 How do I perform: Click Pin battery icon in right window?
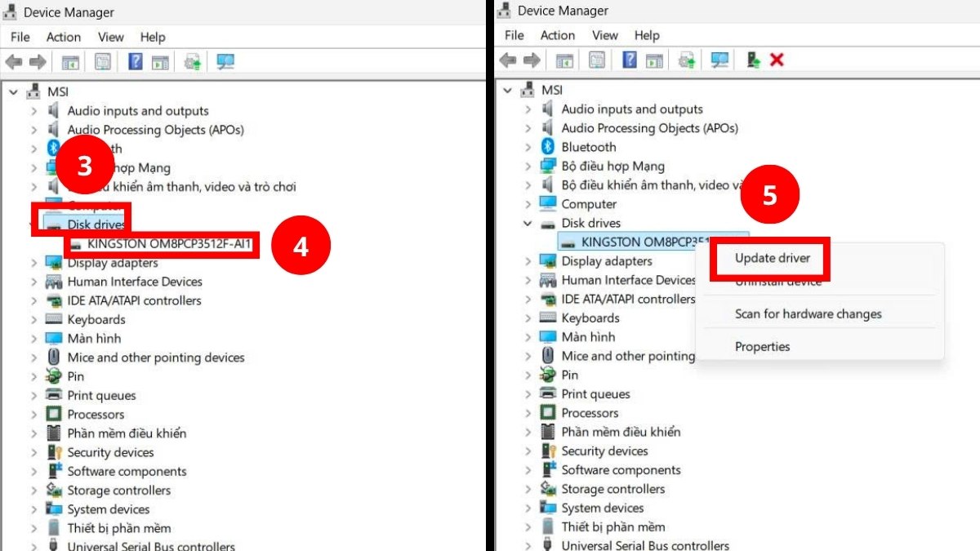tap(548, 375)
